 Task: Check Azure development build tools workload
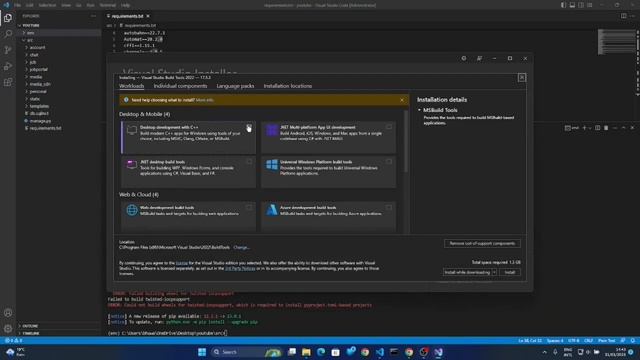389,208
